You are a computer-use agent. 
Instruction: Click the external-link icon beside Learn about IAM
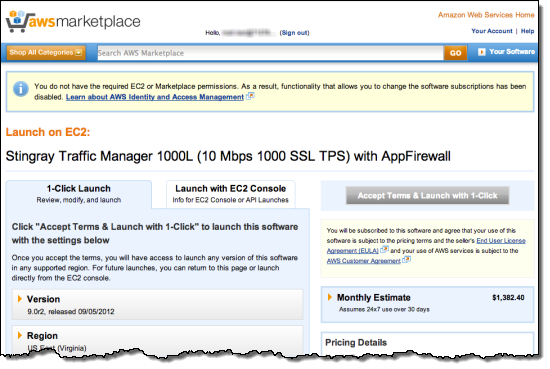250,96
